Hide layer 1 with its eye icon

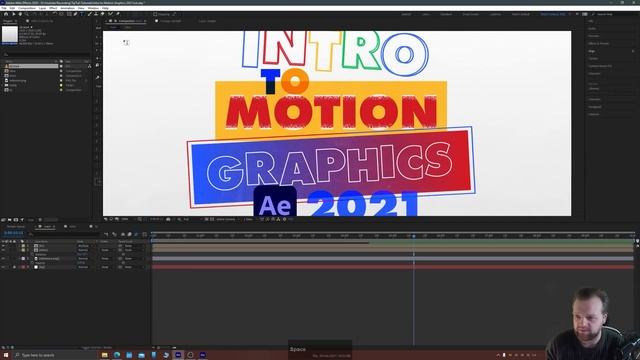click(3, 246)
